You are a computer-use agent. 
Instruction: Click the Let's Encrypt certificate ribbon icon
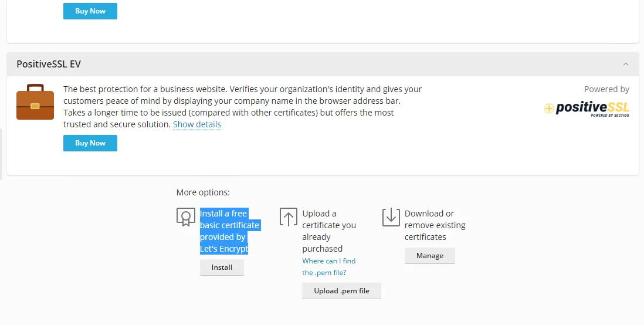tap(185, 217)
